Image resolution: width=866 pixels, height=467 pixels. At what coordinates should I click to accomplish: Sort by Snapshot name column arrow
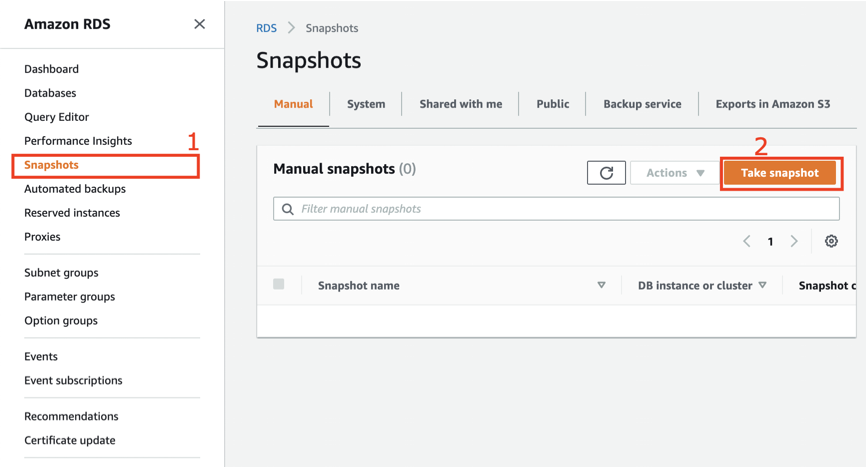point(601,285)
